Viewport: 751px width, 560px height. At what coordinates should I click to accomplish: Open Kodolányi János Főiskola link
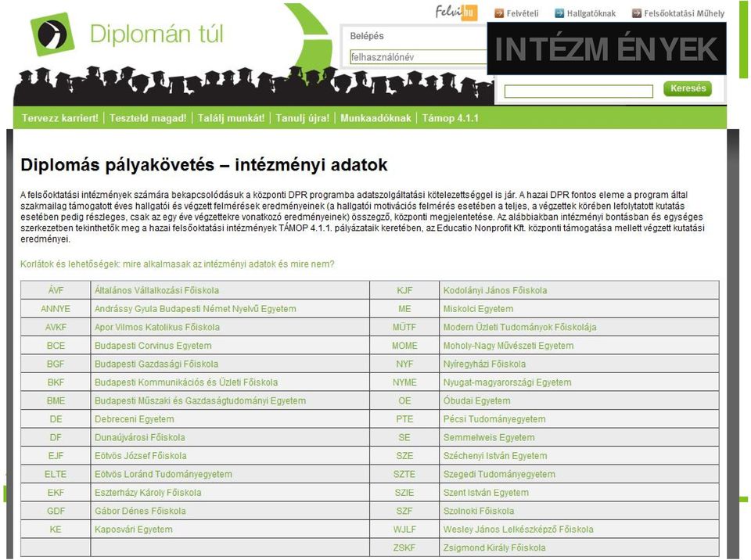(x=494, y=290)
